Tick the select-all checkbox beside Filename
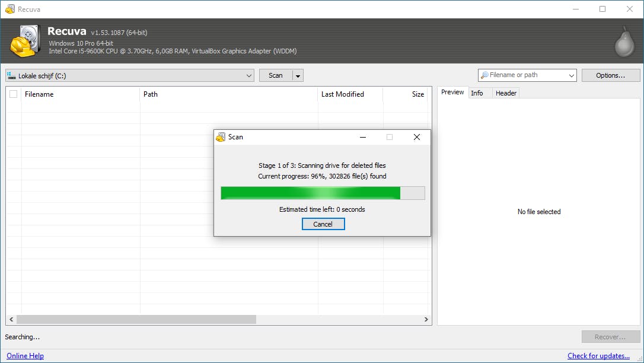 13,94
